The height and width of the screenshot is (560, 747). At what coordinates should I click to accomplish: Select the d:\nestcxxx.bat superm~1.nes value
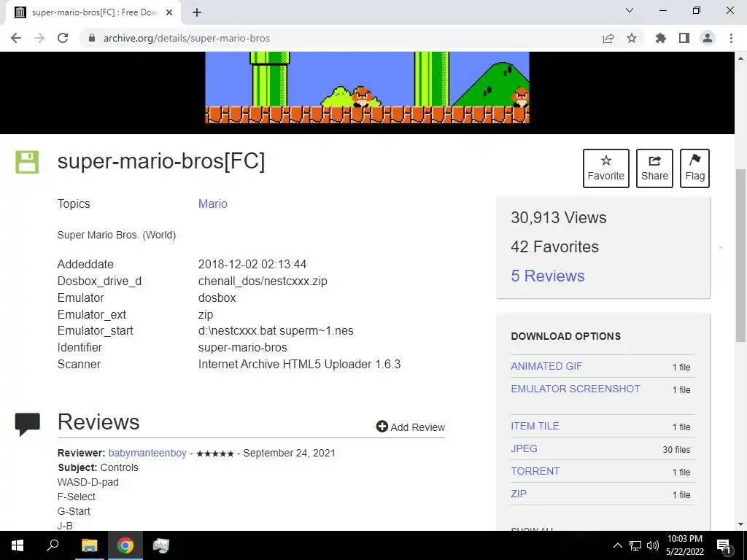[276, 330]
